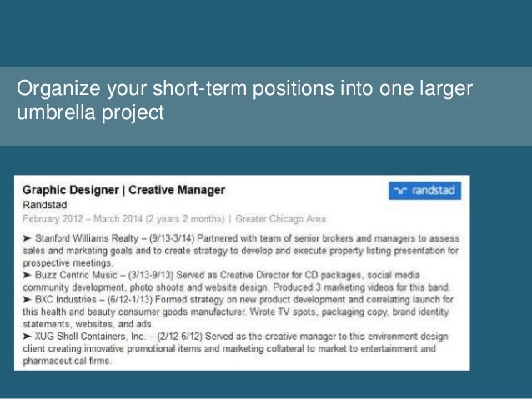The width and height of the screenshot is (532, 399).
Task: Click the Randstad logo badge
Action: coord(424,190)
